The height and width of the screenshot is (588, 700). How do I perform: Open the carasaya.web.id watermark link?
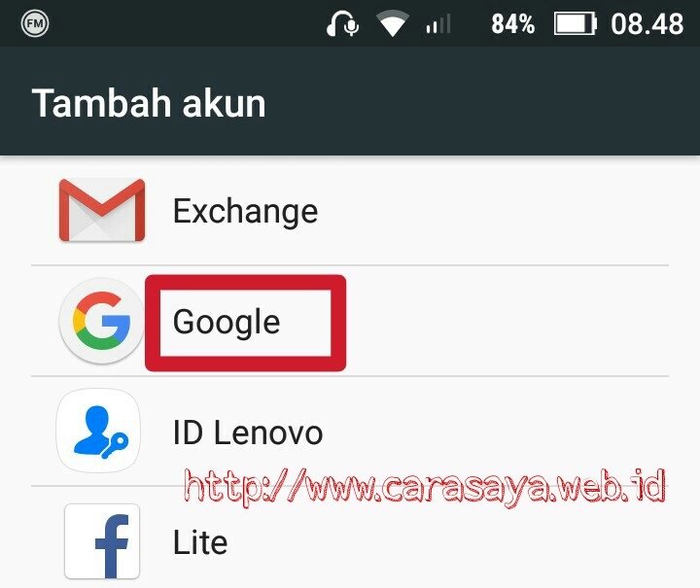point(425,487)
